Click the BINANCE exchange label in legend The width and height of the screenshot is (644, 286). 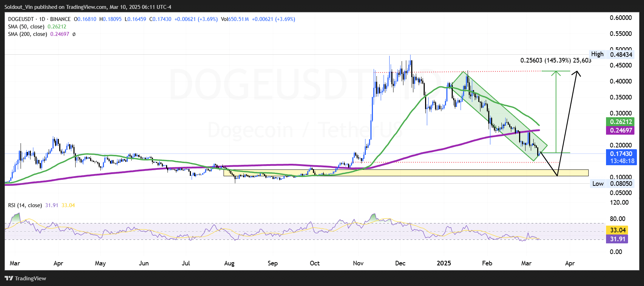pyautogui.click(x=60, y=19)
